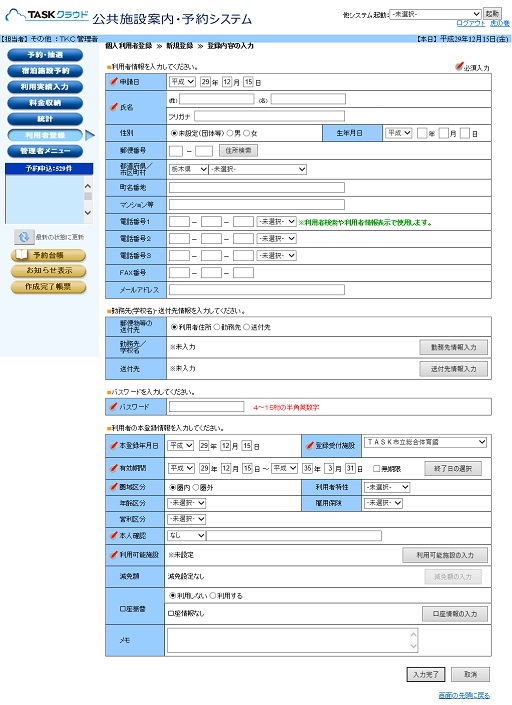Select 男 gender radio button
The width and height of the screenshot is (512, 705).
point(230,133)
